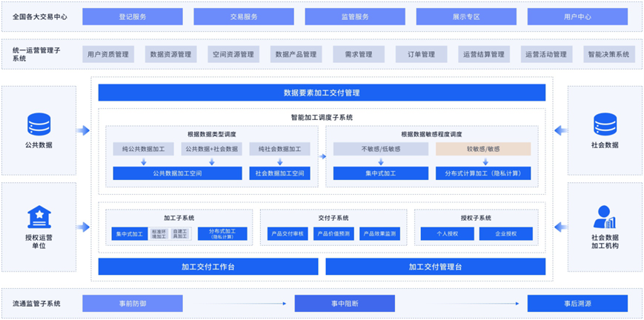Viewport: 644px width, 320px height.
Task: Click the 全国各大交易中心 label
Action: coord(40,17)
